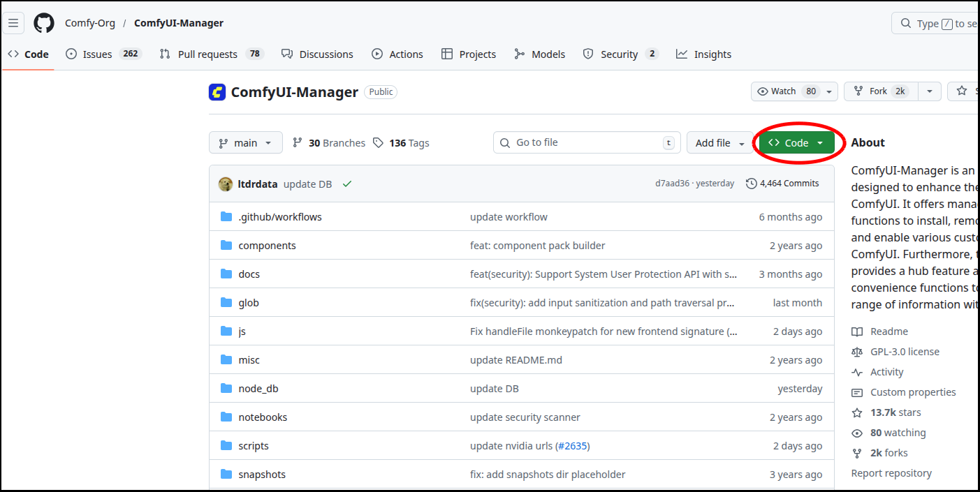This screenshot has width=980, height=492.
Task: Switch to the Pull requests tab
Action: coord(207,54)
